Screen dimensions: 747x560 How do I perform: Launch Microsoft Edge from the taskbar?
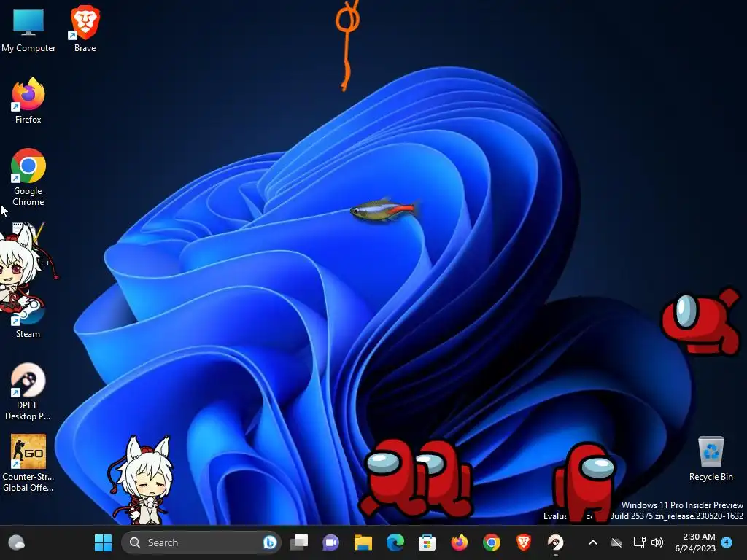[395, 542]
